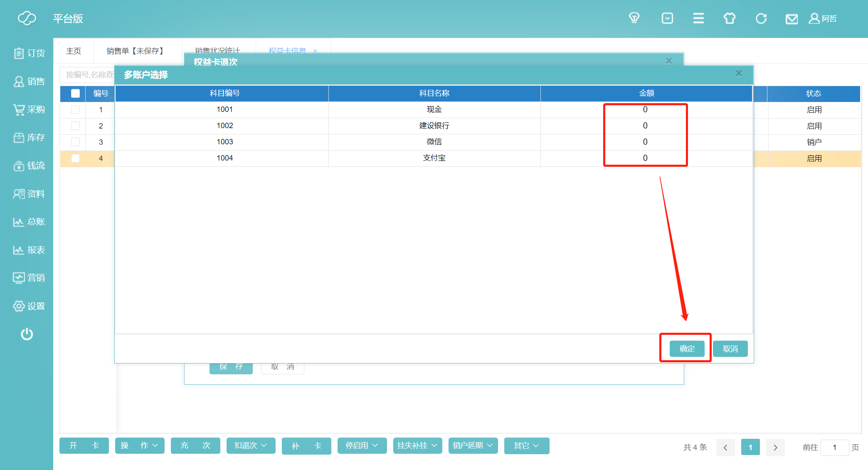Screen dimensions: 868x470
Task: Click the lightbulb tips icon in header
Action: point(634,18)
